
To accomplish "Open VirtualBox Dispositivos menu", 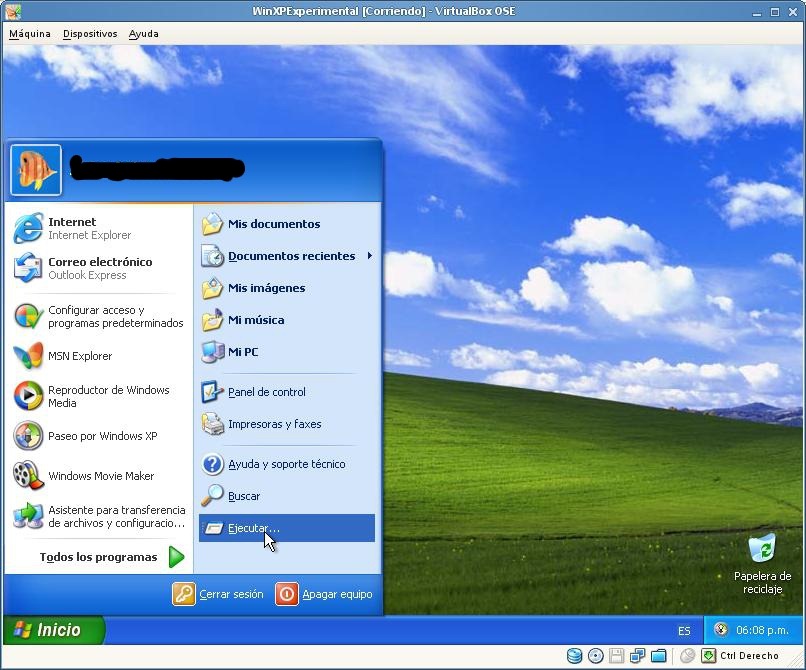I will click(90, 34).
